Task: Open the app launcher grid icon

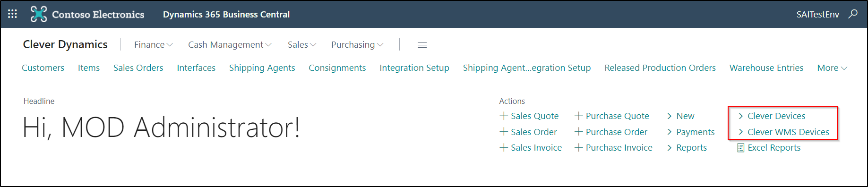Action: (13, 14)
